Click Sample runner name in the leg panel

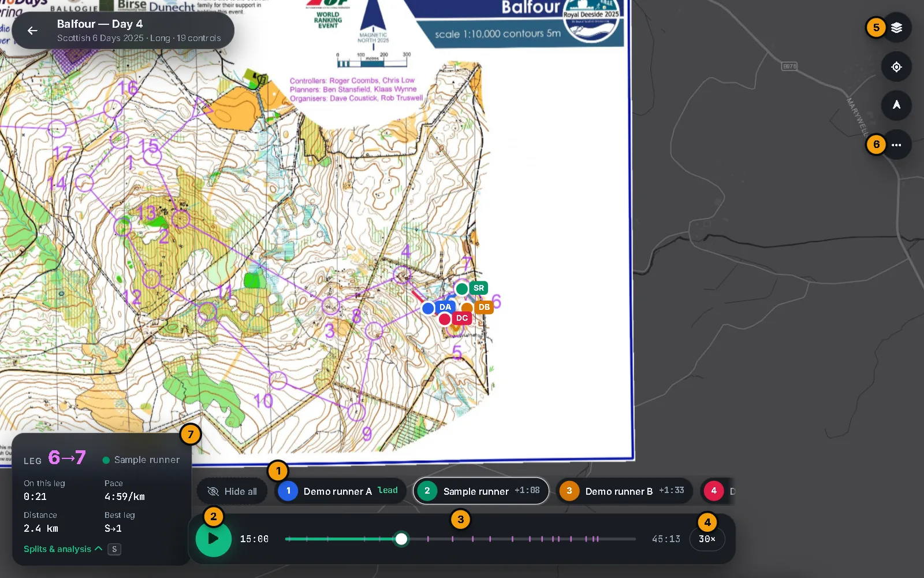[147, 460]
